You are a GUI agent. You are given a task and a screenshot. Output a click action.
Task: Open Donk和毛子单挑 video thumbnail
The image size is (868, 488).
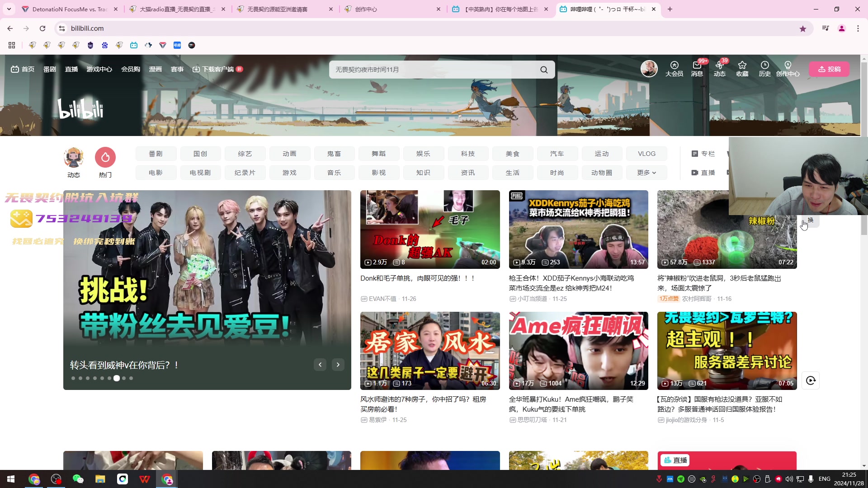point(430,230)
